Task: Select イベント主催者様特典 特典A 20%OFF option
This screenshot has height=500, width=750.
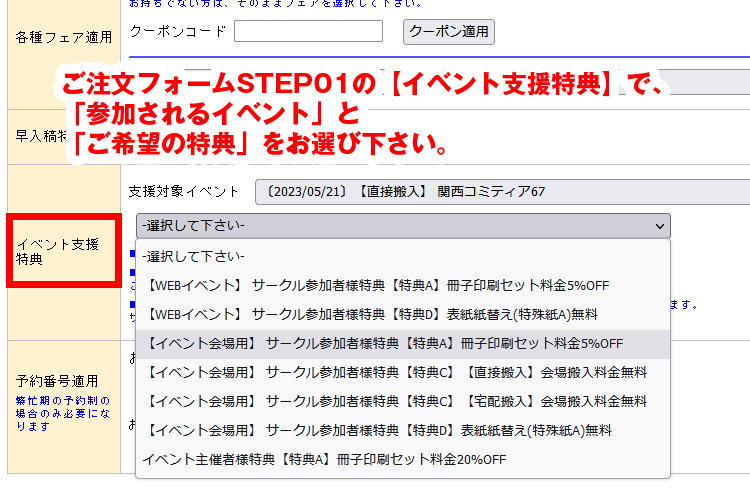Action: tap(324, 459)
